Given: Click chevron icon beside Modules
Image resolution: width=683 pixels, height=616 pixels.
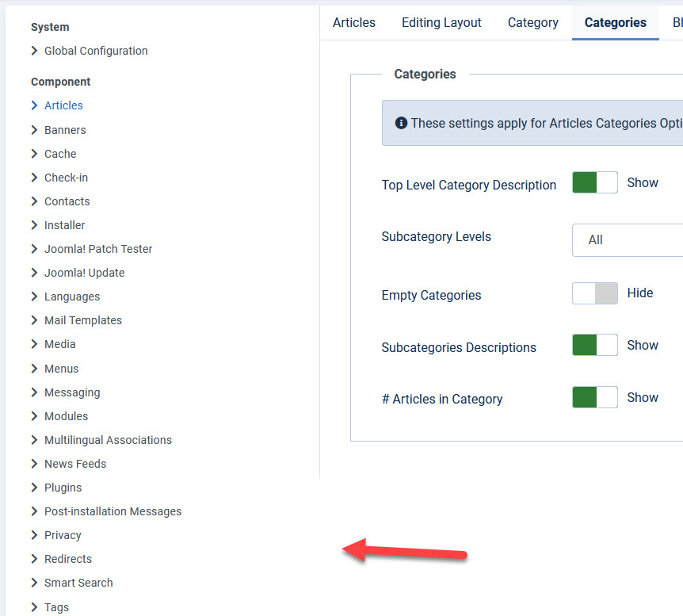Looking at the screenshot, I should point(34,416).
